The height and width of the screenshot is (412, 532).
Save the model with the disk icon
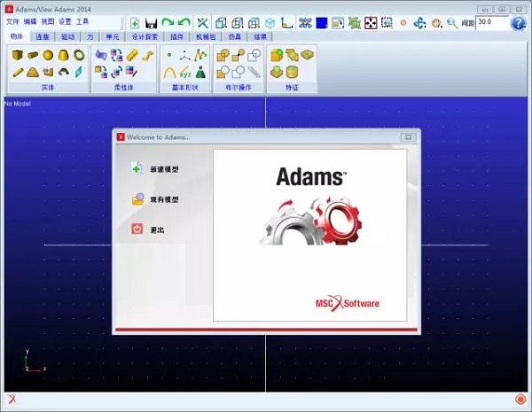point(151,23)
